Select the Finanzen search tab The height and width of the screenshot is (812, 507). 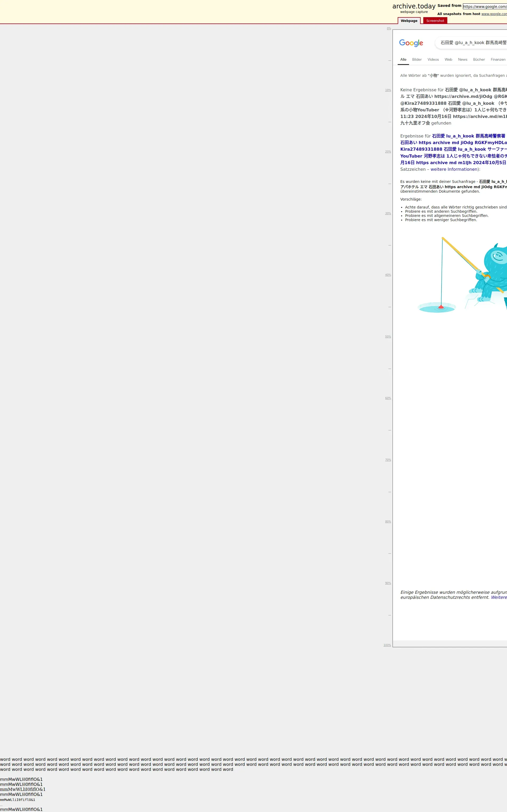coord(498,60)
